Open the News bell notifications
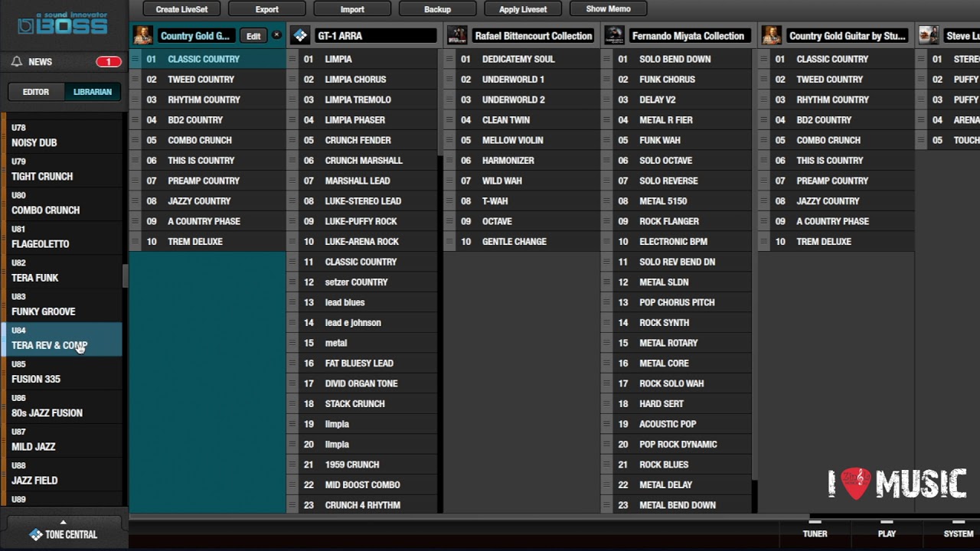The image size is (980, 551). [17, 62]
